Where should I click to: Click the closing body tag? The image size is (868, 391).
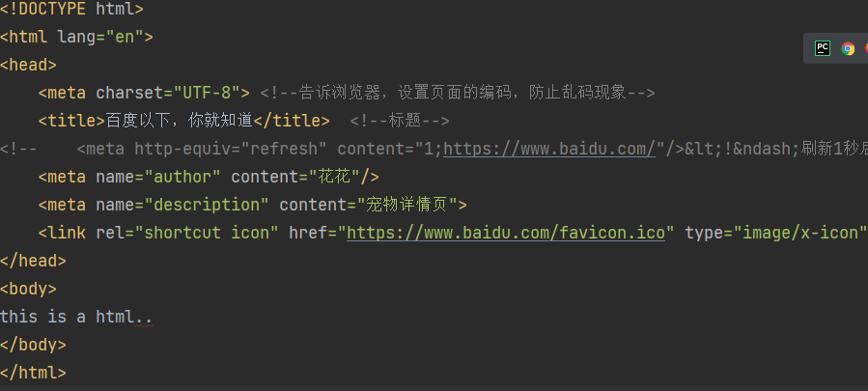pyautogui.click(x=33, y=344)
